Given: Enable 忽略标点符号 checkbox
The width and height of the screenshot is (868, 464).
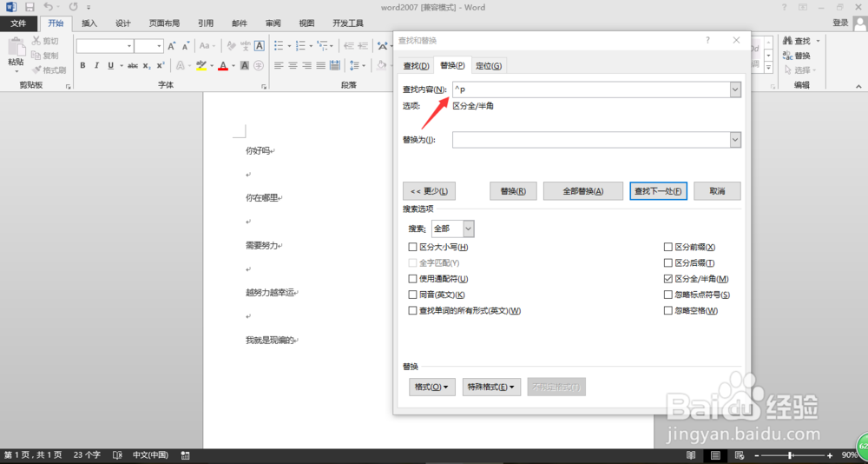Looking at the screenshot, I should pyautogui.click(x=667, y=295).
